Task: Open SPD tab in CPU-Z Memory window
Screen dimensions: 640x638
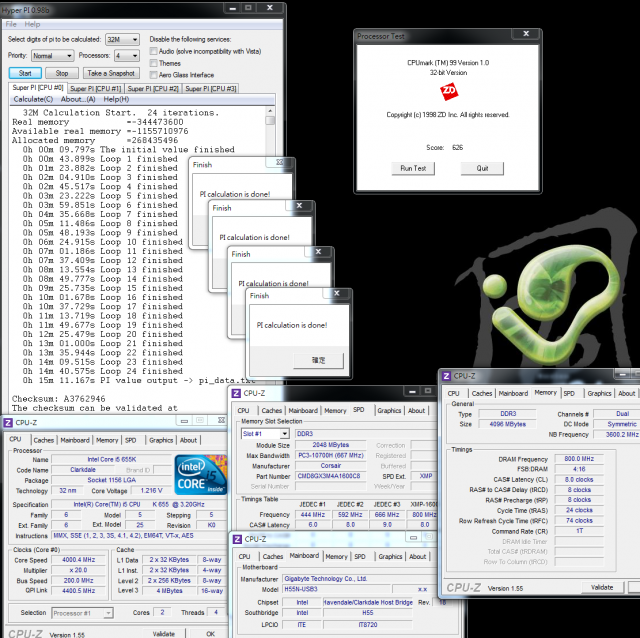Action: (x=569, y=393)
